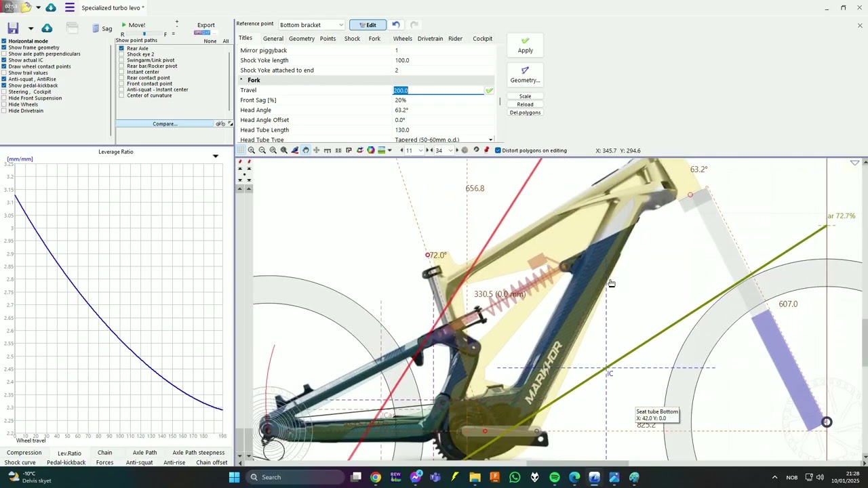Open Spotify from the taskbar

coord(555,477)
